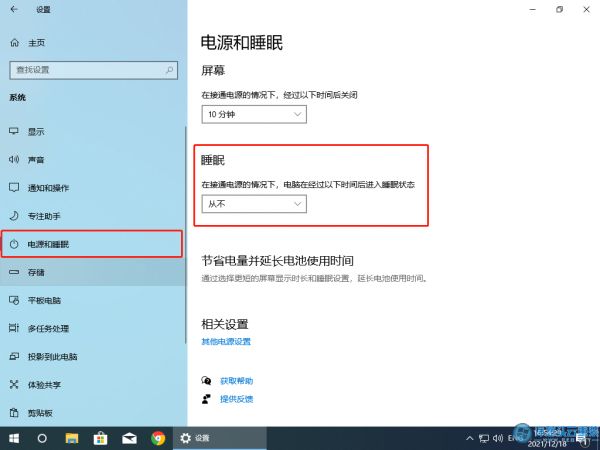This screenshot has height=450, width=600.
Task: Open File Explorer from the taskbar
Action: 72,438
